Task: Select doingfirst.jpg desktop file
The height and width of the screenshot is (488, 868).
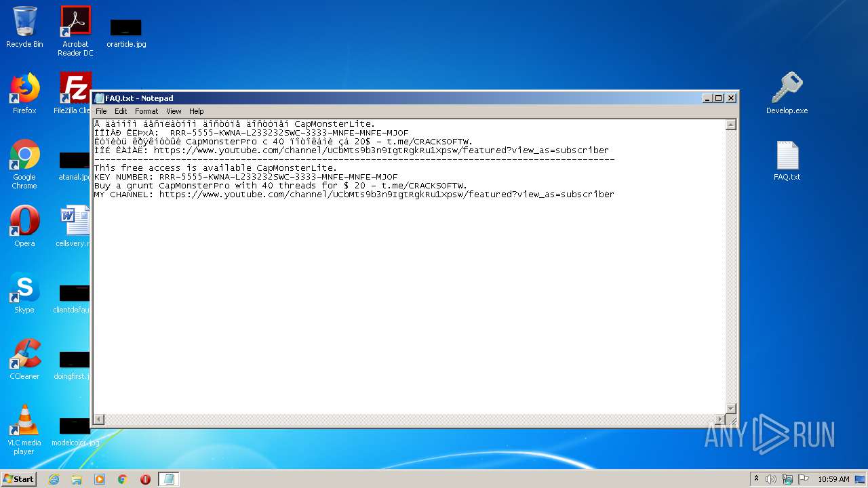Action: tap(73, 365)
